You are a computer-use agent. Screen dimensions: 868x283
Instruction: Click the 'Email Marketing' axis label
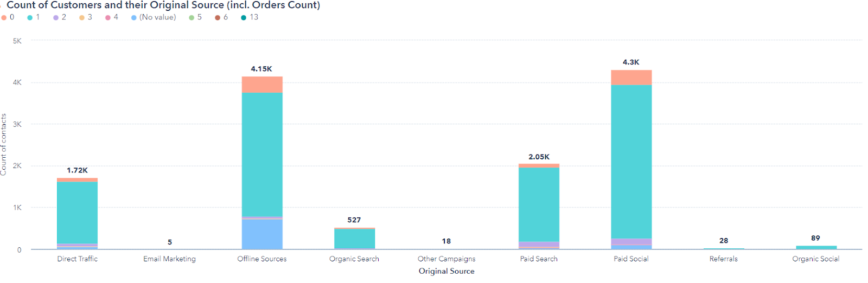pos(169,259)
